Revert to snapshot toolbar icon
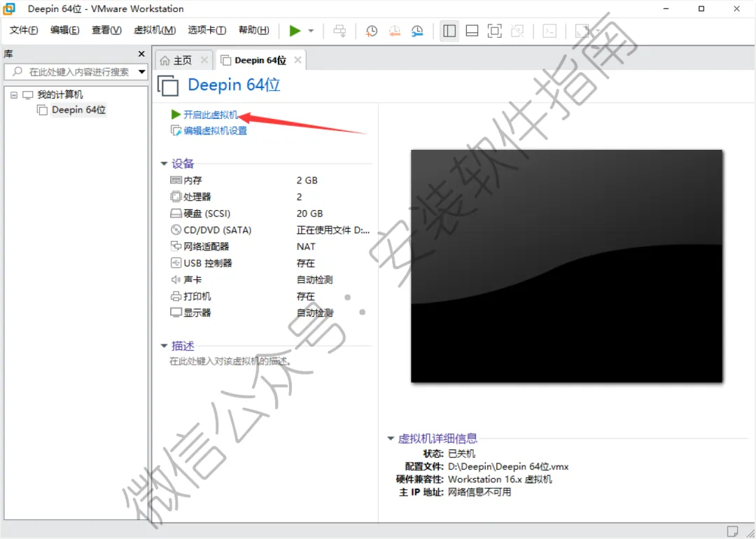This screenshot has width=756, height=539. coord(394,31)
